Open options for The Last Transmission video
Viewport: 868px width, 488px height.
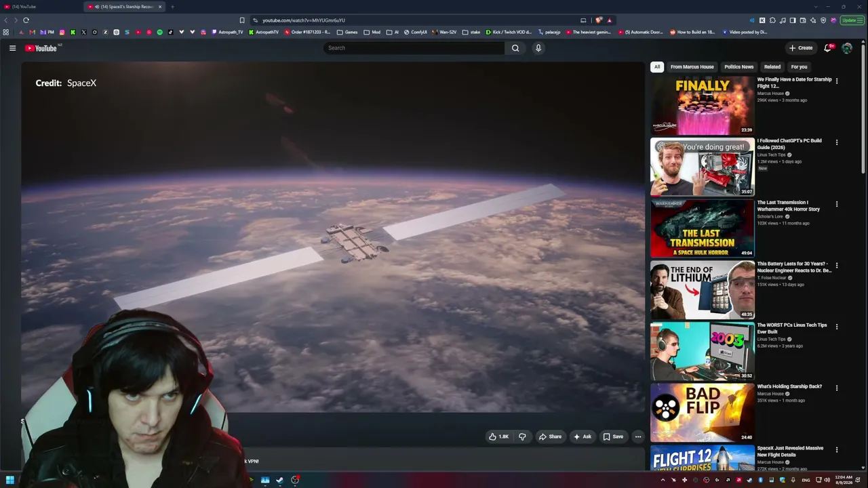coord(836,204)
